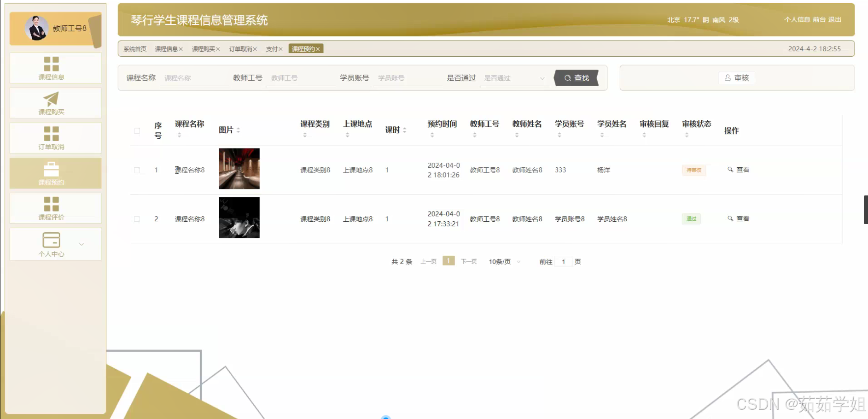This screenshot has width=868, height=419.
Task: Click the 通过 status tag
Action: point(691,219)
